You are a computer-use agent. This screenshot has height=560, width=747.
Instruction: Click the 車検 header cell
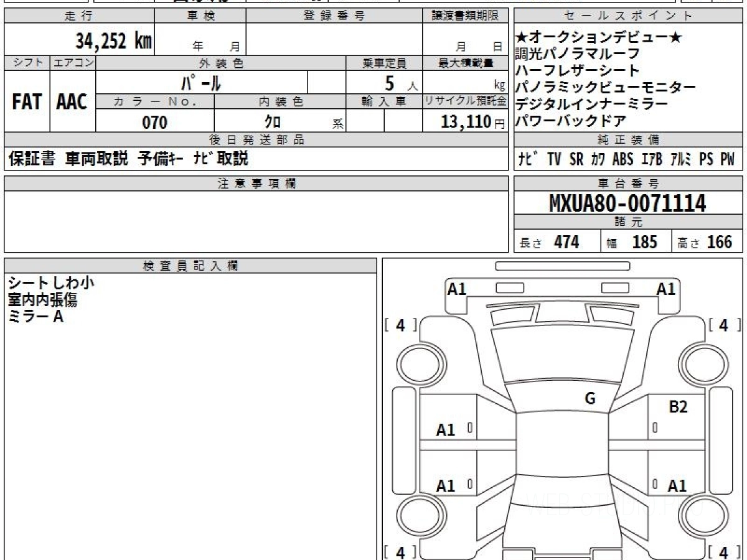(x=200, y=16)
